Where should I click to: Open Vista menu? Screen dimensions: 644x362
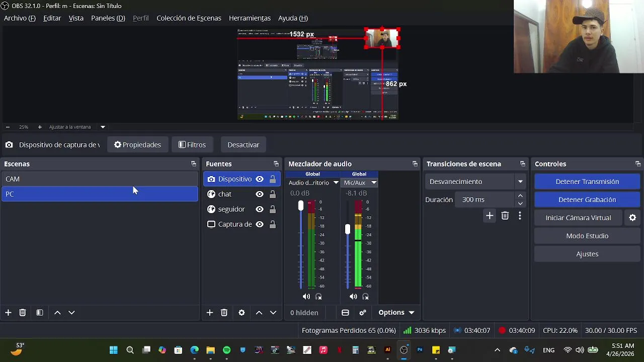click(76, 18)
